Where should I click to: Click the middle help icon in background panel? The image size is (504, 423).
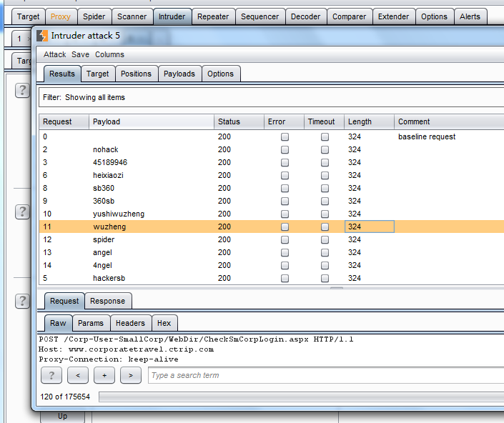tap(22, 211)
